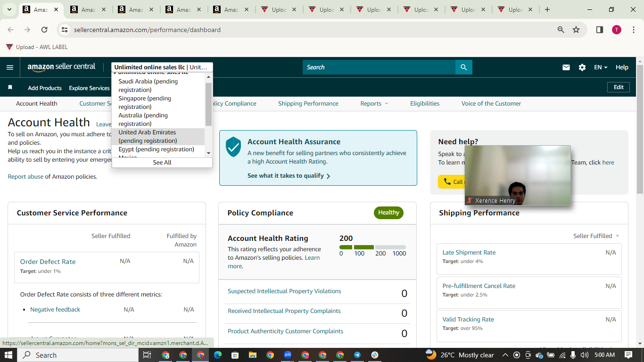
Task: Open Task View on the taskbar
Action: pyautogui.click(x=147, y=355)
